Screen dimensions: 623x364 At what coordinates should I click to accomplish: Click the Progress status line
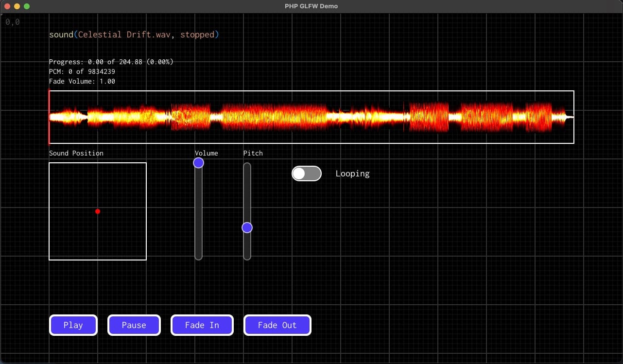(111, 62)
